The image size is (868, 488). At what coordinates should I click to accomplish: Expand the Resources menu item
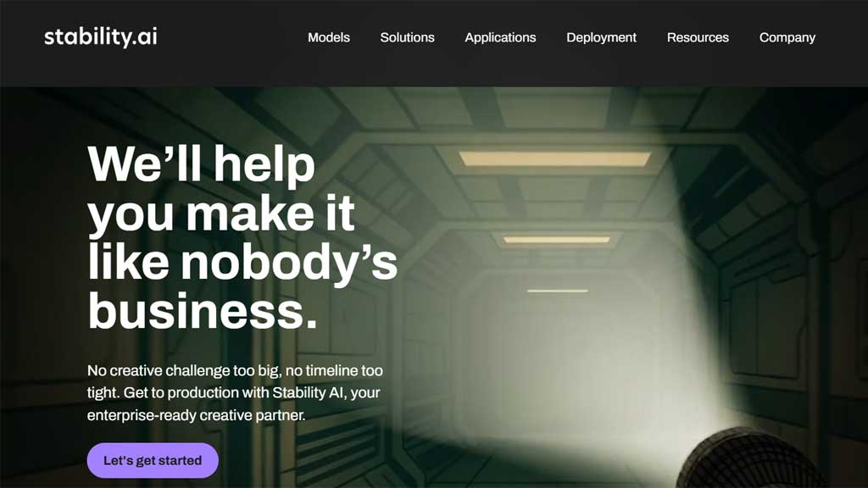click(698, 37)
